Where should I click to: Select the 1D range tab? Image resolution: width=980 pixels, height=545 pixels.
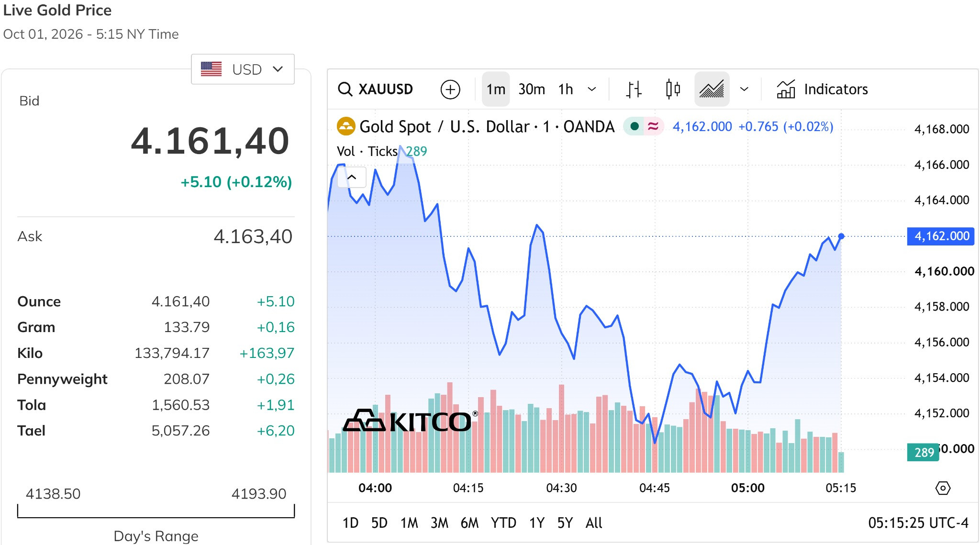tap(350, 523)
